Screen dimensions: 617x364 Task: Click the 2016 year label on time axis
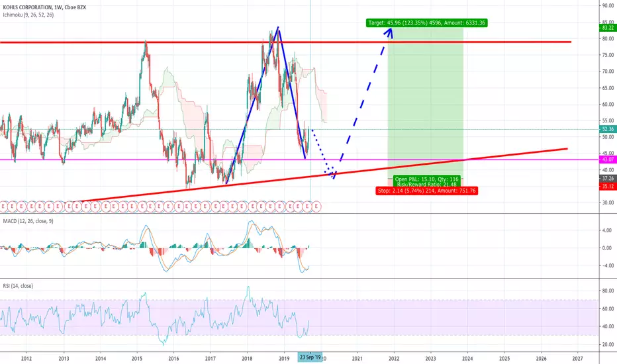click(173, 359)
